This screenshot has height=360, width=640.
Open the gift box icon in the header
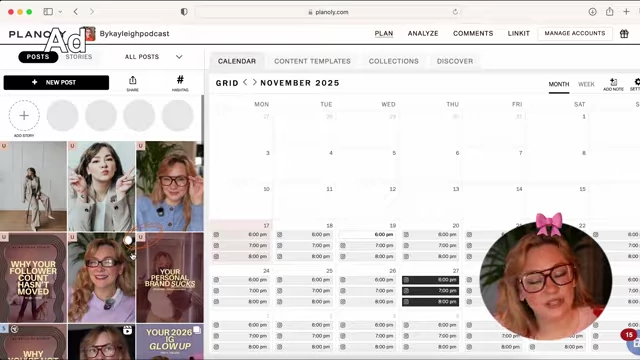[x=624, y=33]
